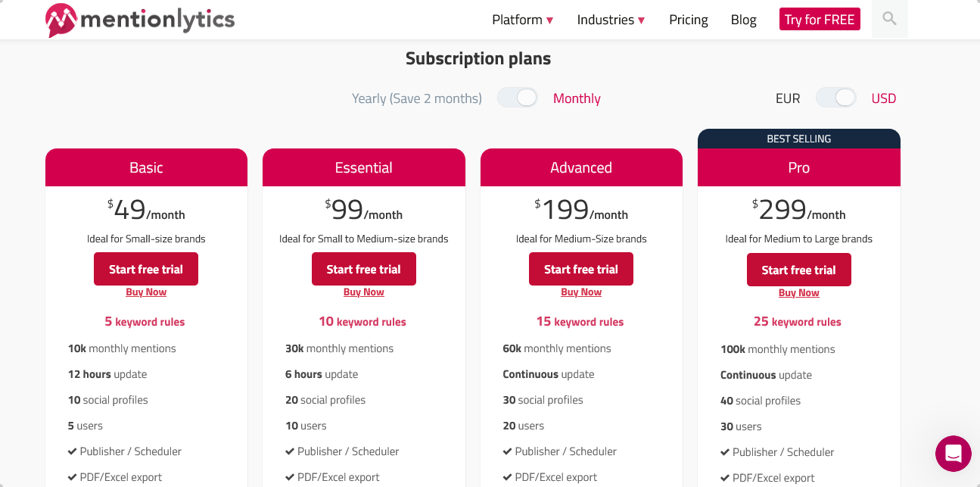
Task: Open the search magnifier icon
Action: click(890, 19)
